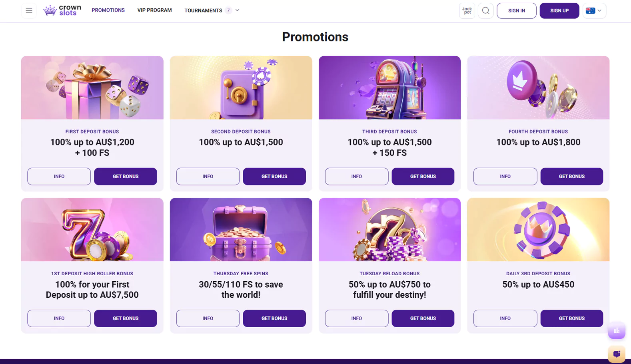This screenshot has height=364, width=631.
Task: Go to VIP Program page
Action: (x=154, y=10)
